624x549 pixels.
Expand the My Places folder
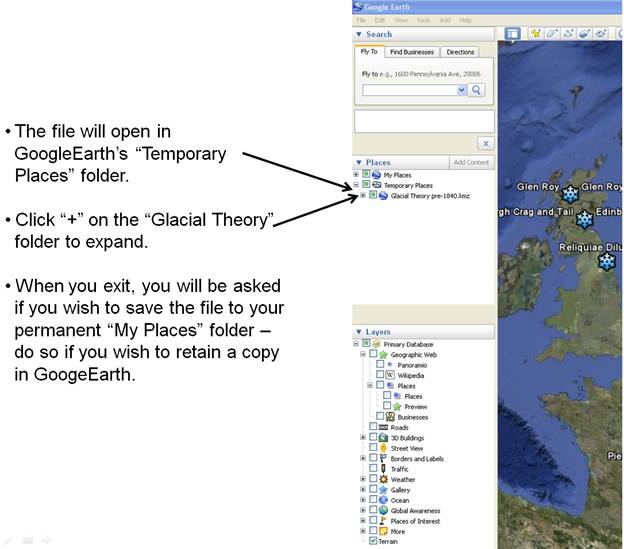click(357, 175)
